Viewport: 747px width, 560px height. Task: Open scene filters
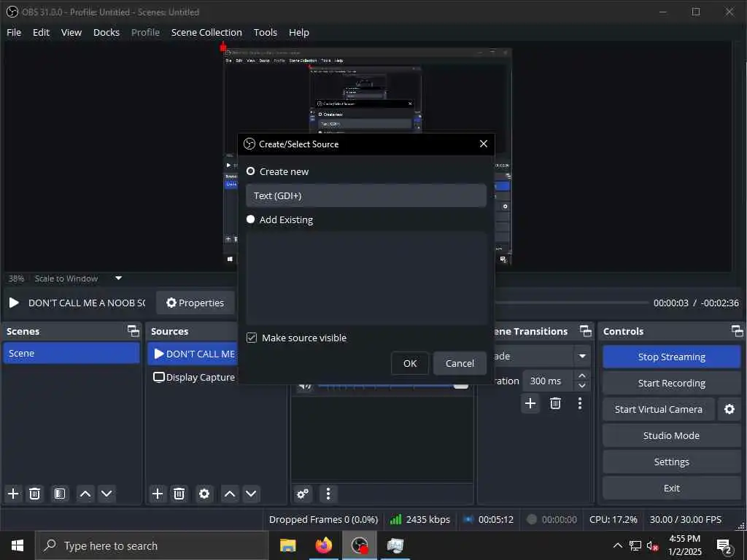(x=60, y=494)
